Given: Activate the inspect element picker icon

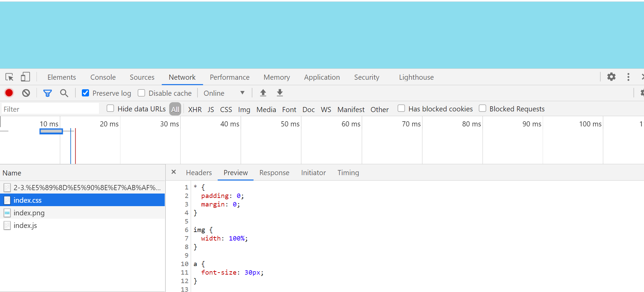Looking at the screenshot, I should (x=9, y=77).
